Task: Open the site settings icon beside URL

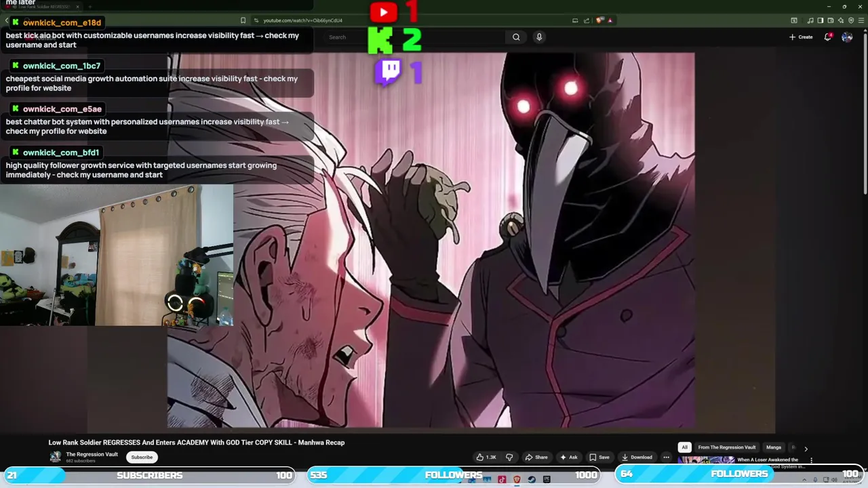Action: pyautogui.click(x=256, y=20)
